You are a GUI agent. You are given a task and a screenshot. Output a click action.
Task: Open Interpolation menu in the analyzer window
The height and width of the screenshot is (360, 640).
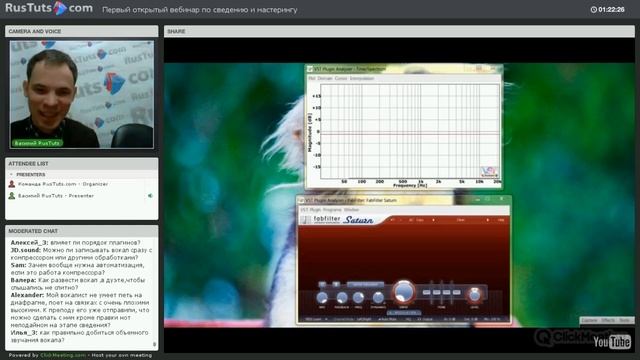pyautogui.click(x=362, y=78)
